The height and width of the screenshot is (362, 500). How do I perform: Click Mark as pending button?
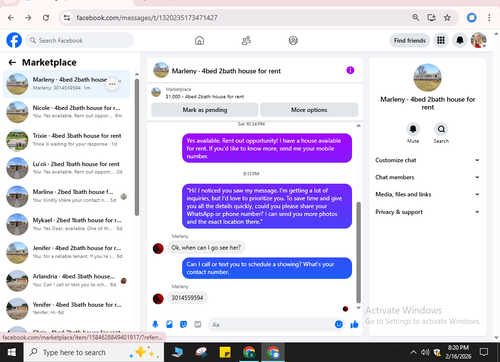205,110
